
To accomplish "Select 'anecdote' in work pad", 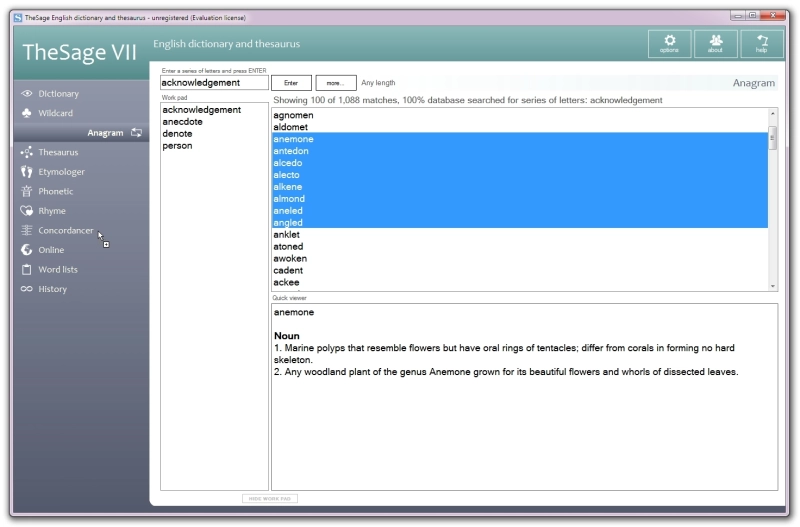I will [x=183, y=121].
